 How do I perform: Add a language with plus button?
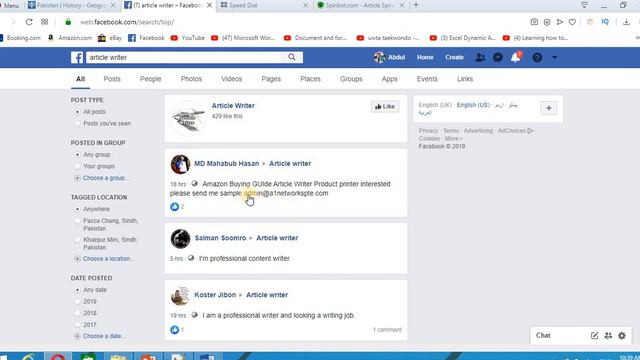pos(549,108)
